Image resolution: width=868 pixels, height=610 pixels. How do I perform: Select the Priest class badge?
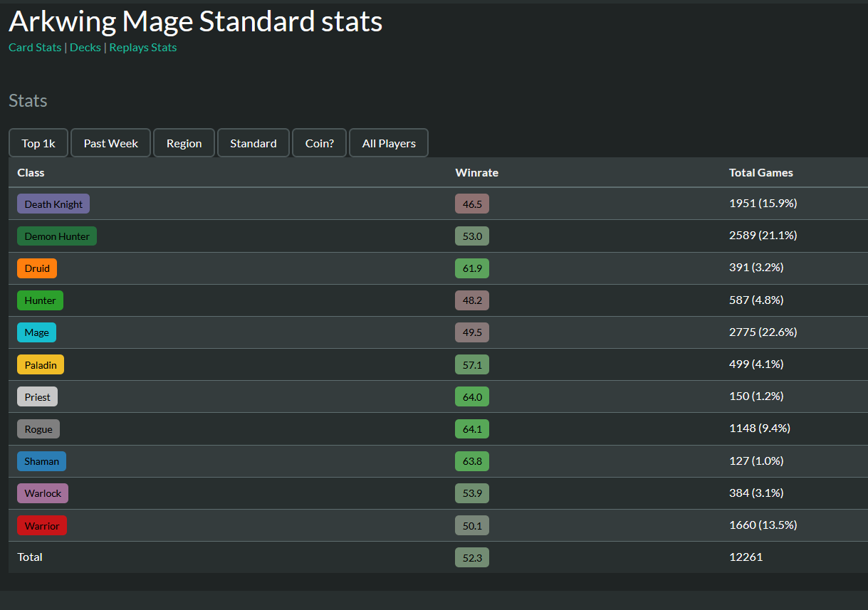pyautogui.click(x=37, y=397)
